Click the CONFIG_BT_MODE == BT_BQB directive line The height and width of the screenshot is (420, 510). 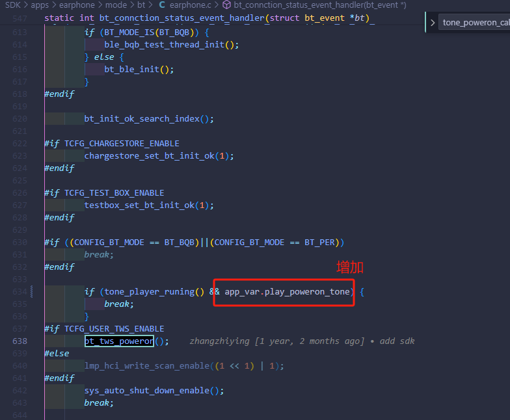(x=194, y=242)
